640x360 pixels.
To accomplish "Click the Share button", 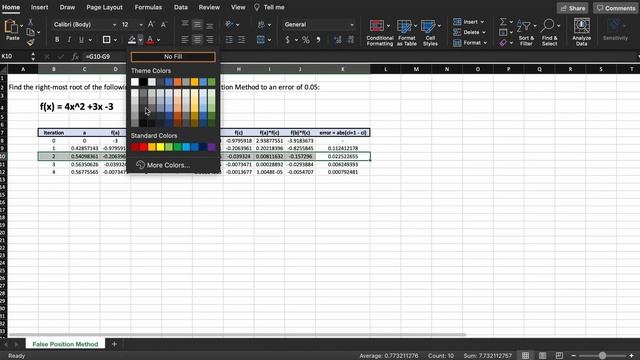I will point(572,8).
